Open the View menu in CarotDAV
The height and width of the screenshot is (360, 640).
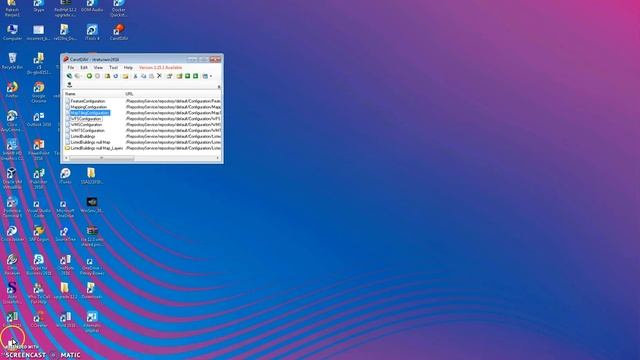click(98, 67)
